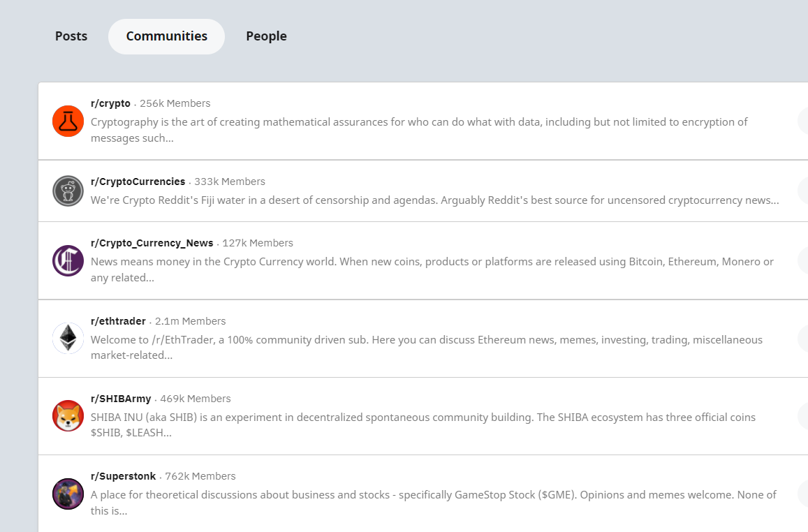Open the Crypto_Currency_News purple logo icon
Viewport: 808px width, 532px height.
pos(68,260)
